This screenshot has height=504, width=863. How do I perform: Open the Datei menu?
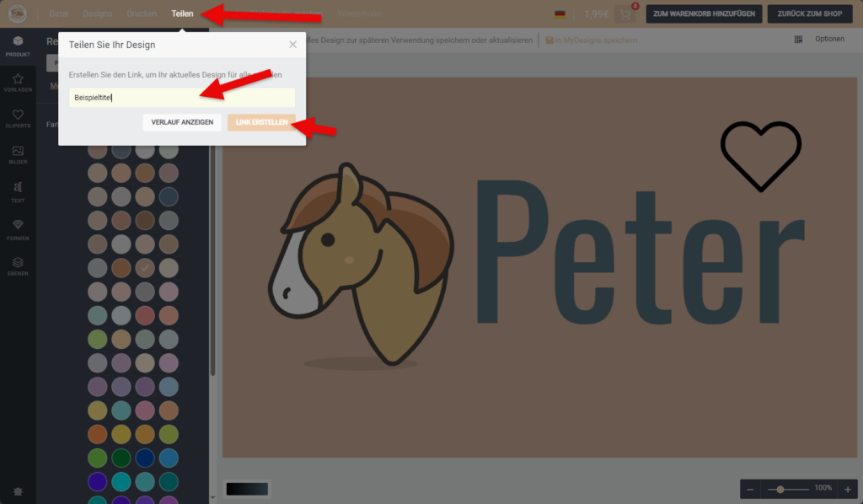click(x=59, y=14)
